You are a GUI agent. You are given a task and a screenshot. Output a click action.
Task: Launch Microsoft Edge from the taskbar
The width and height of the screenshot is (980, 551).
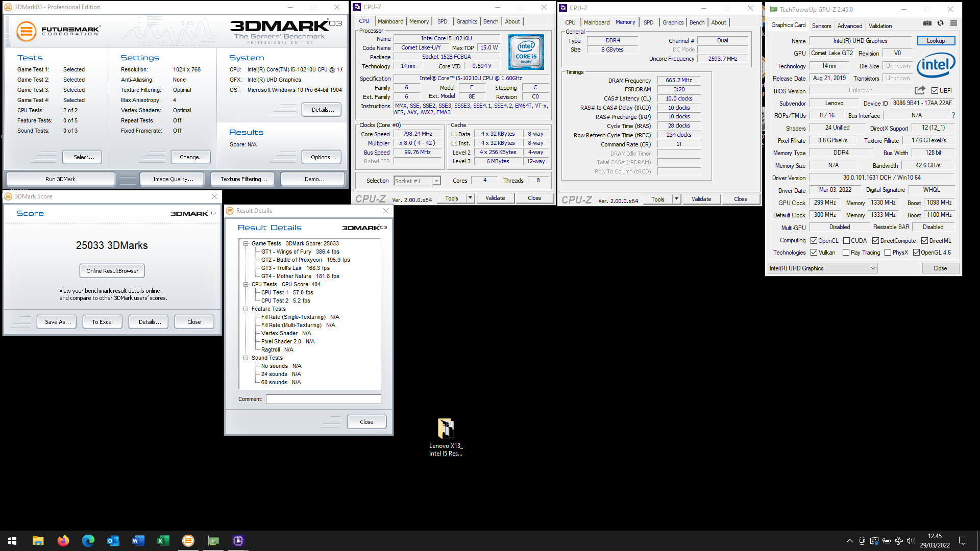tap(88, 541)
